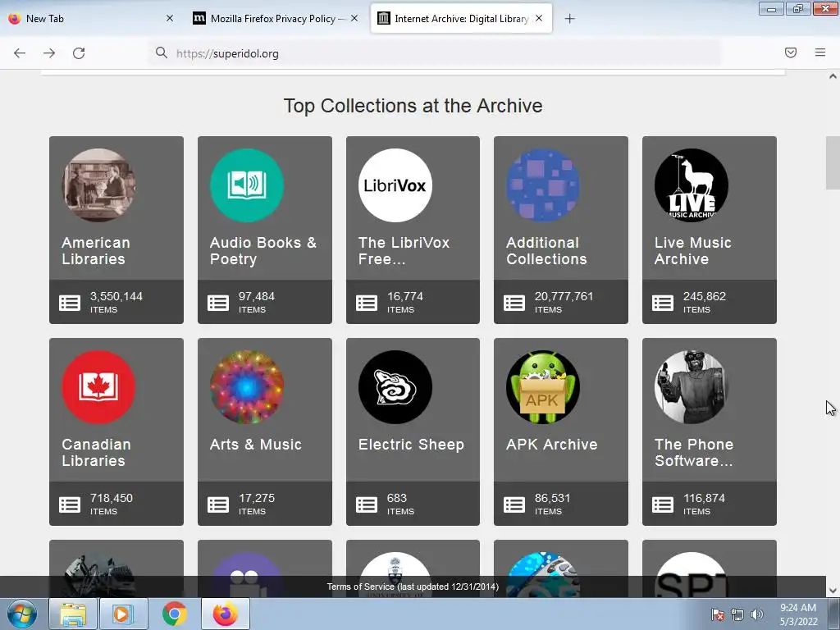
Task: Open a new browser tab
Action: coord(569,19)
